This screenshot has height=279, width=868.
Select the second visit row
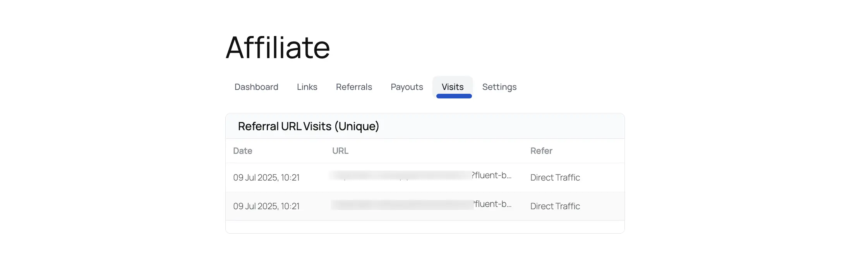(425, 206)
